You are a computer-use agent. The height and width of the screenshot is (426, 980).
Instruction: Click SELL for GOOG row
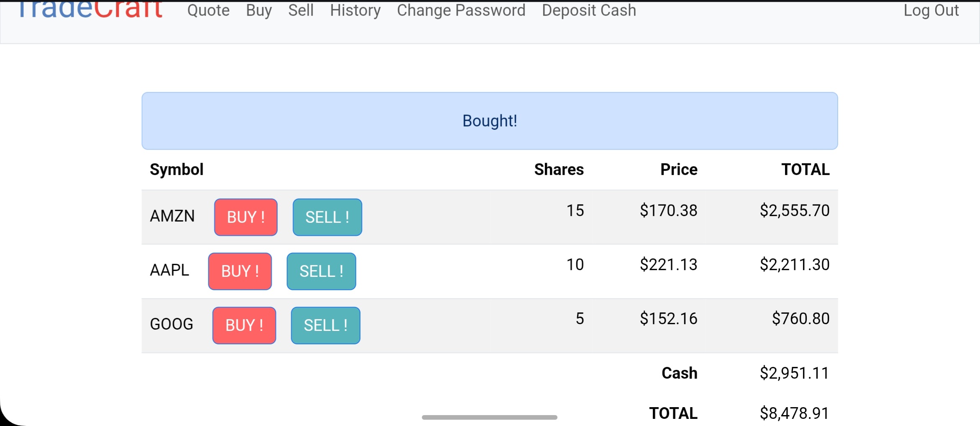tap(325, 325)
